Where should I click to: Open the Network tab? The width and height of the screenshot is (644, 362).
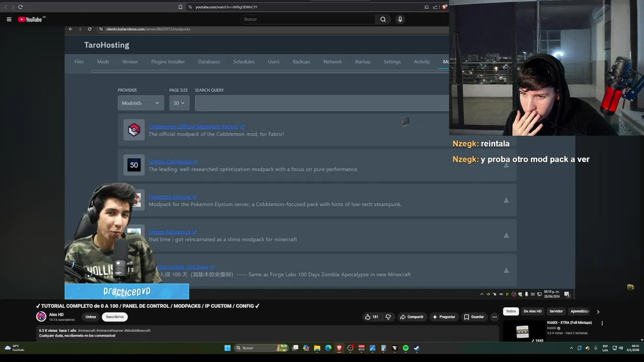[x=333, y=62]
